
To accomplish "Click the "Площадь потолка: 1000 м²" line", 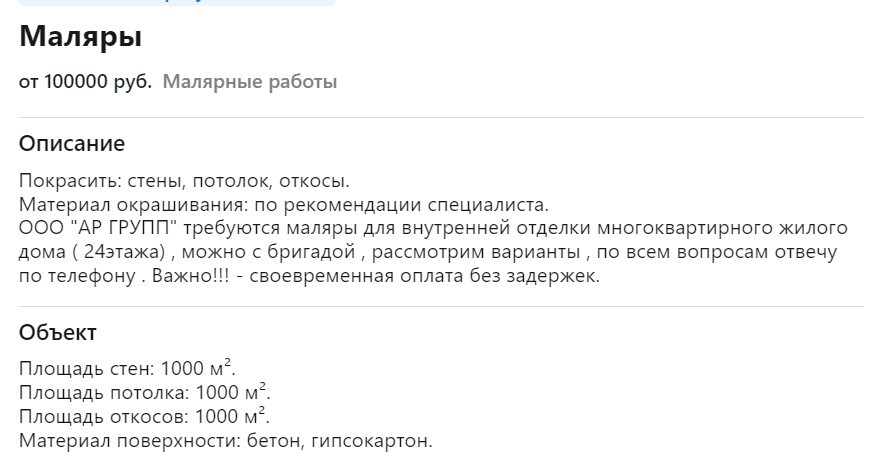I will tap(144, 393).
